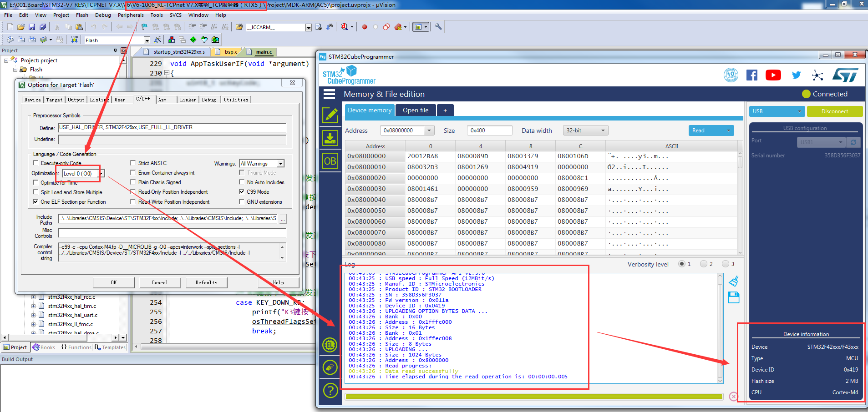Viewport: 868px width, 412px height.
Task: Cancel the operation with the red X icon
Action: coord(733,397)
